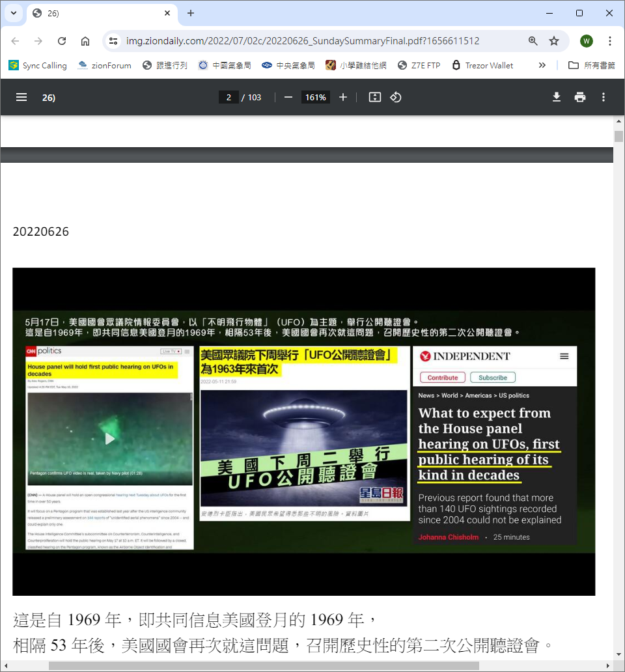This screenshot has width=625, height=672.
Task: Open the Chrome three-dot menu
Action: pyautogui.click(x=609, y=41)
